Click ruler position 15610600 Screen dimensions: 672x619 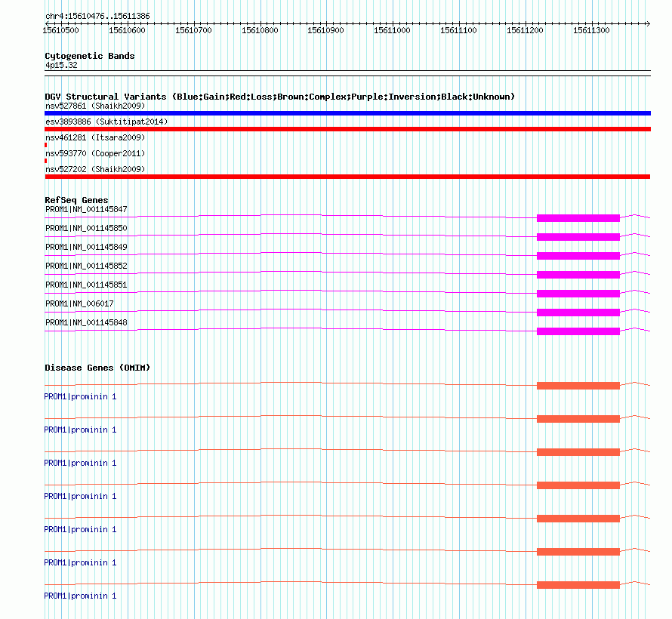tap(128, 30)
